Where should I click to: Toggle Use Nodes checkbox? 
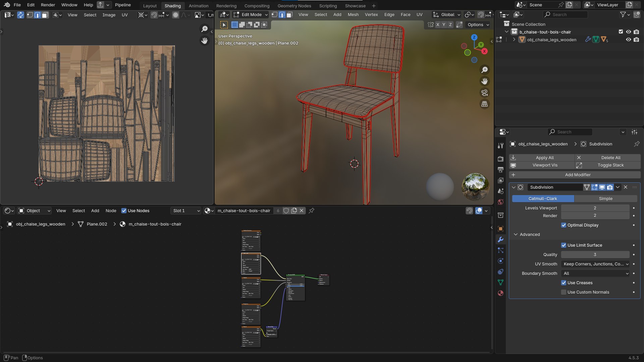(124, 211)
